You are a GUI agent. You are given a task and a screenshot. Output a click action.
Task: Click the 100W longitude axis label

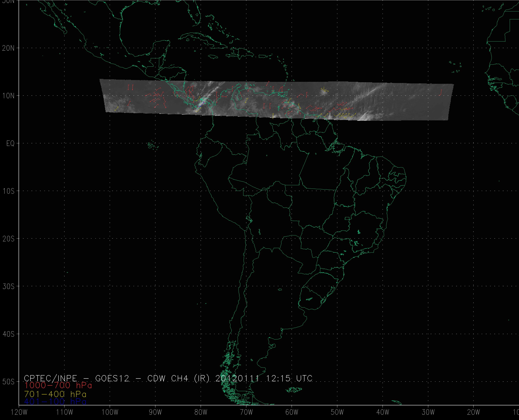pyautogui.click(x=110, y=412)
